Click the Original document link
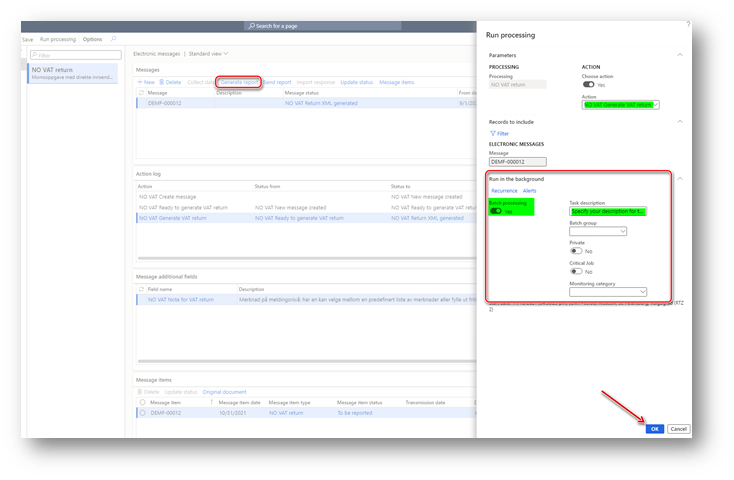This screenshot has width=734, height=480. tap(224, 391)
